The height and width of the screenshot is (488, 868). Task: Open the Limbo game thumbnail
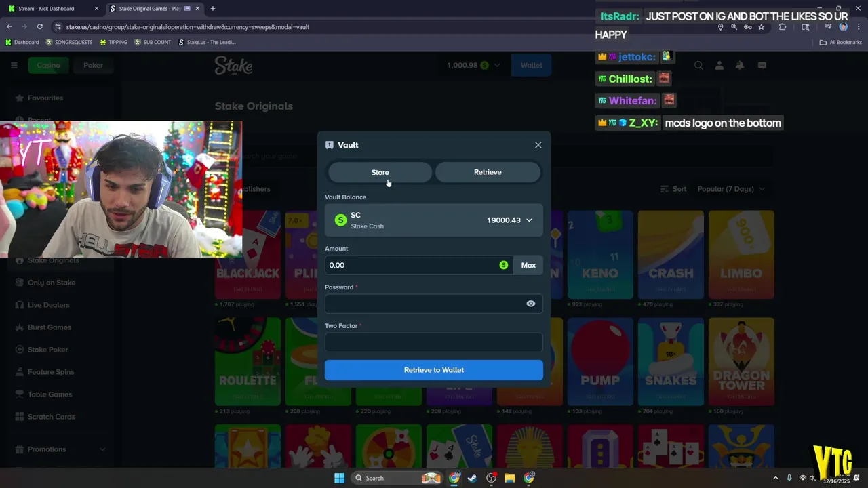point(741,254)
